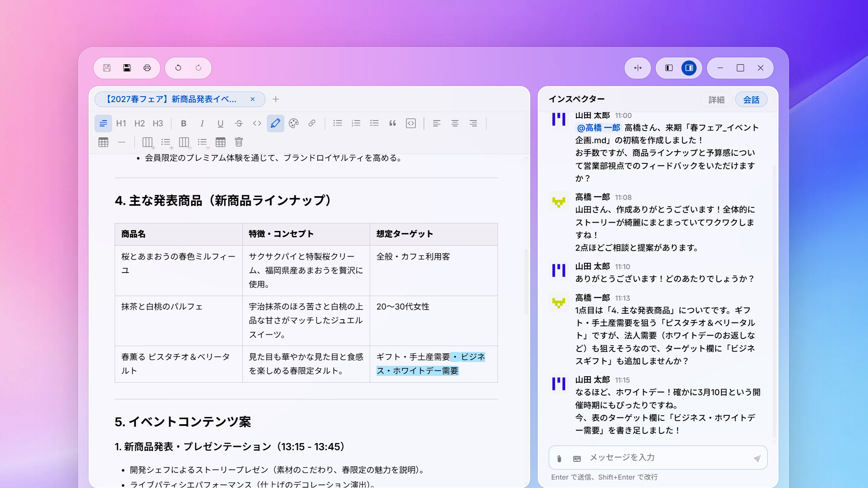
Task: Insert a table
Action: coord(103,142)
